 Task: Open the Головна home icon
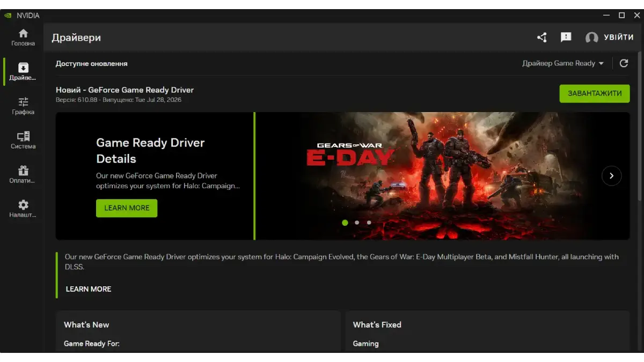tap(23, 33)
